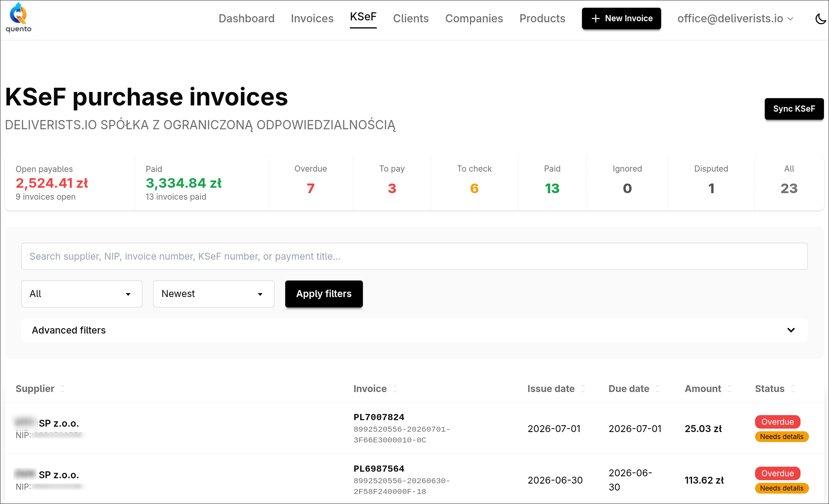Open invoice PL6987564
This screenshot has height=504, width=829.
coord(379,469)
